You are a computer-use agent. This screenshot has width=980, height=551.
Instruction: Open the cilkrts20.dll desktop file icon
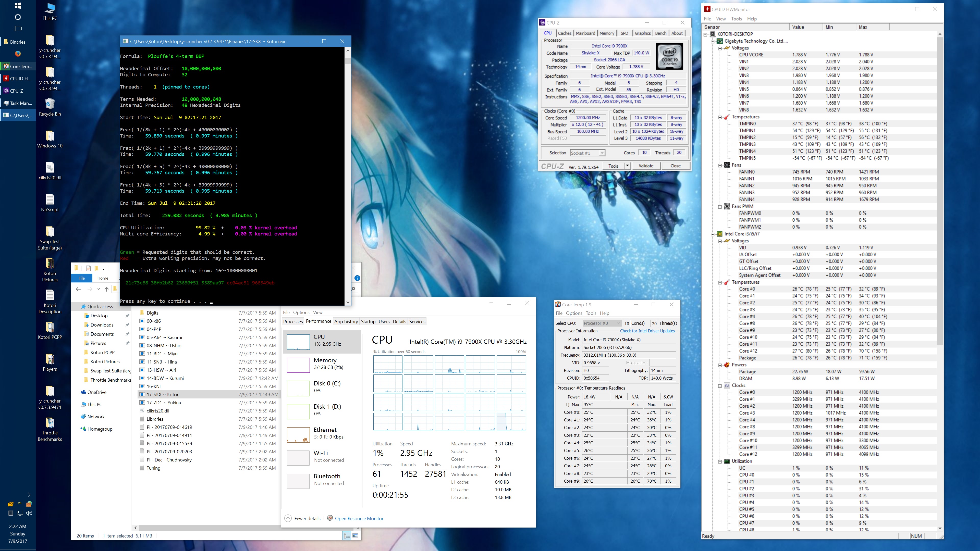pos(50,168)
